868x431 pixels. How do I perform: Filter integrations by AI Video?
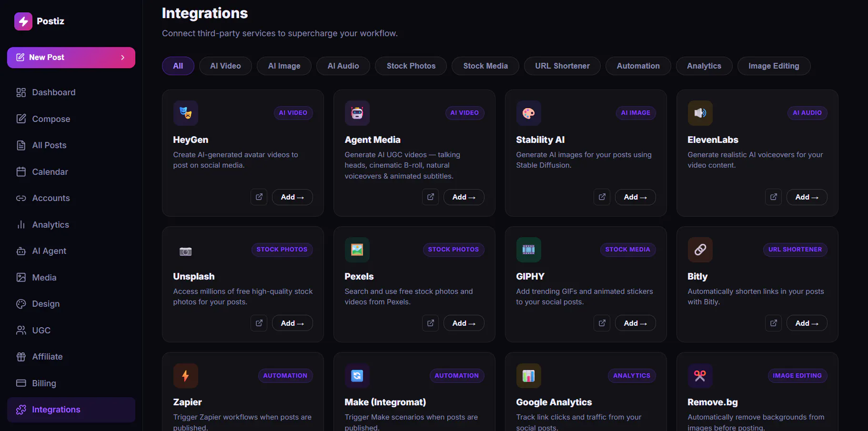tap(225, 66)
